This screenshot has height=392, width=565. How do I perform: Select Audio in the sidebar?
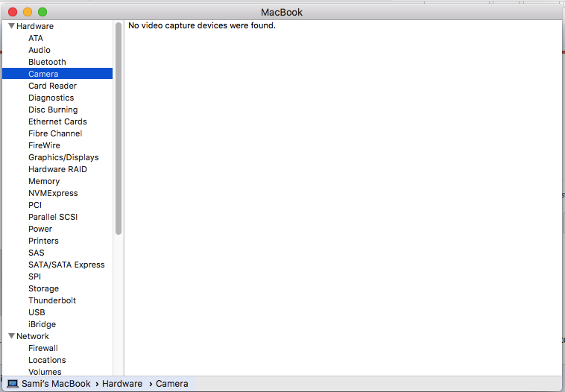[x=40, y=50]
